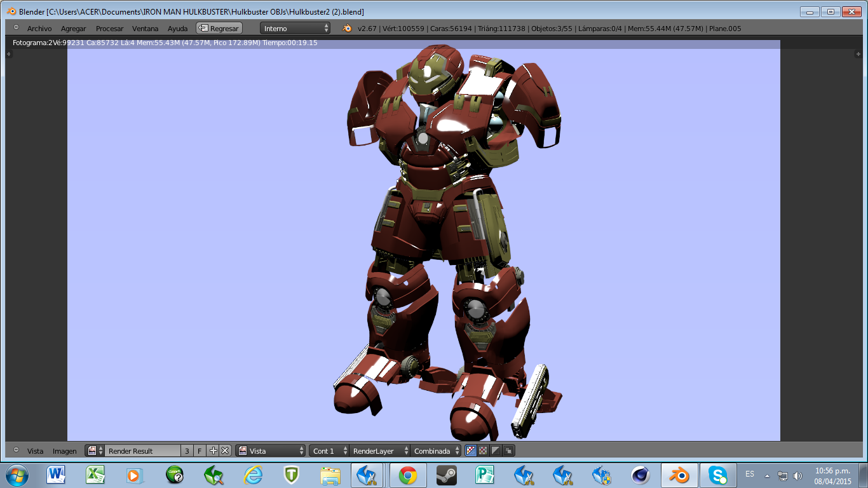Open the green shield T taskbar icon
Screen dimensions: 868x488
point(291,475)
